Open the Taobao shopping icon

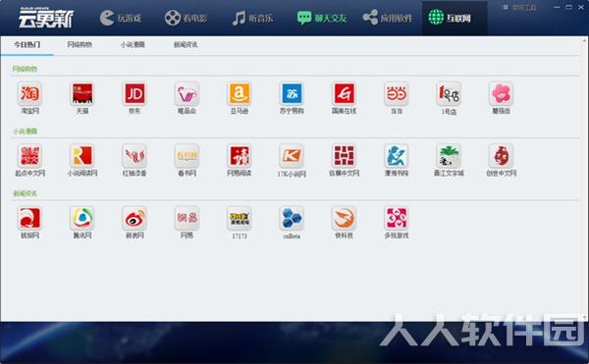[29, 93]
